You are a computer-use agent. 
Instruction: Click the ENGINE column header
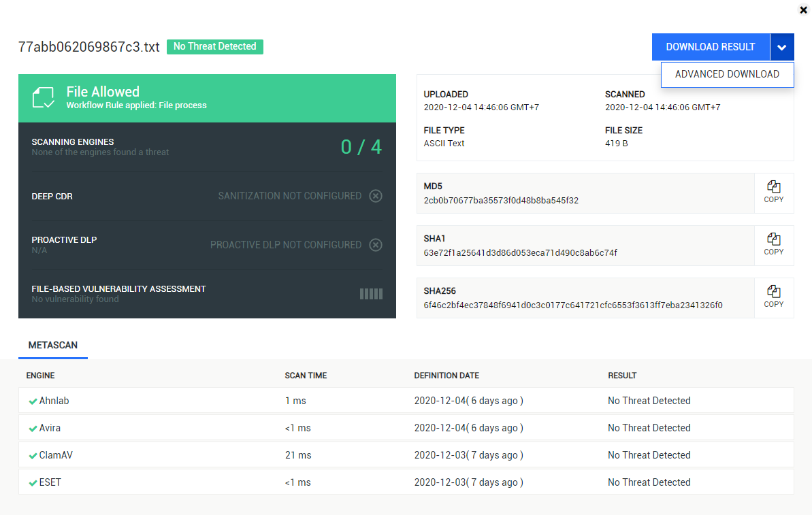click(40, 376)
